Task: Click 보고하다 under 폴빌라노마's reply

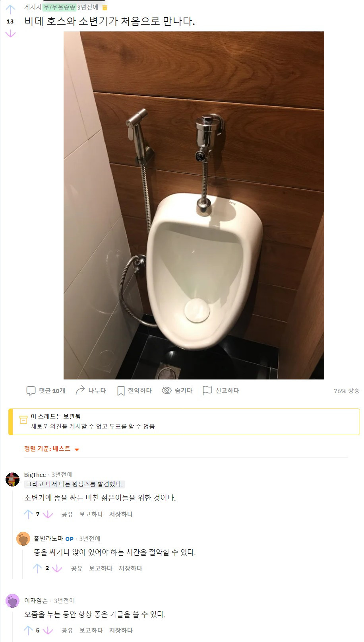Action: click(101, 568)
